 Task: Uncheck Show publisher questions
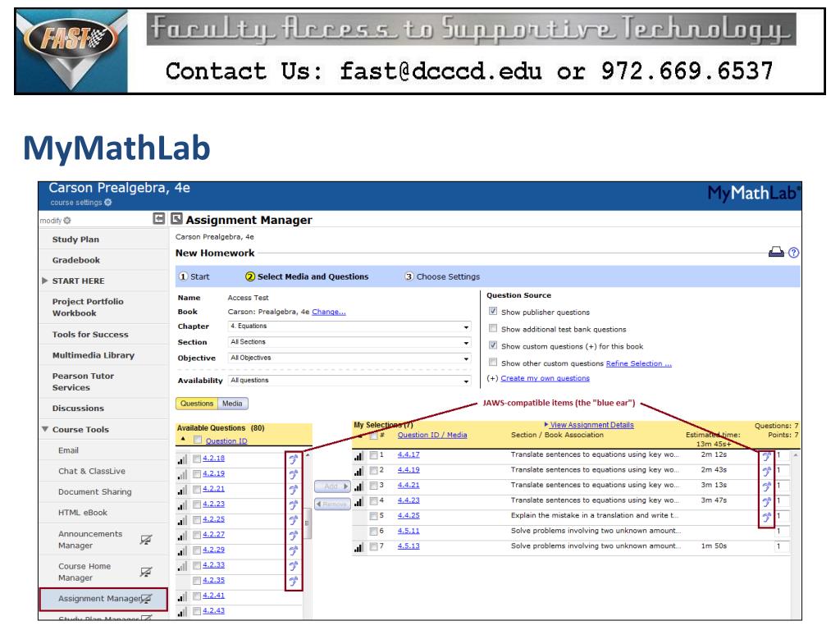click(x=493, y=311)
